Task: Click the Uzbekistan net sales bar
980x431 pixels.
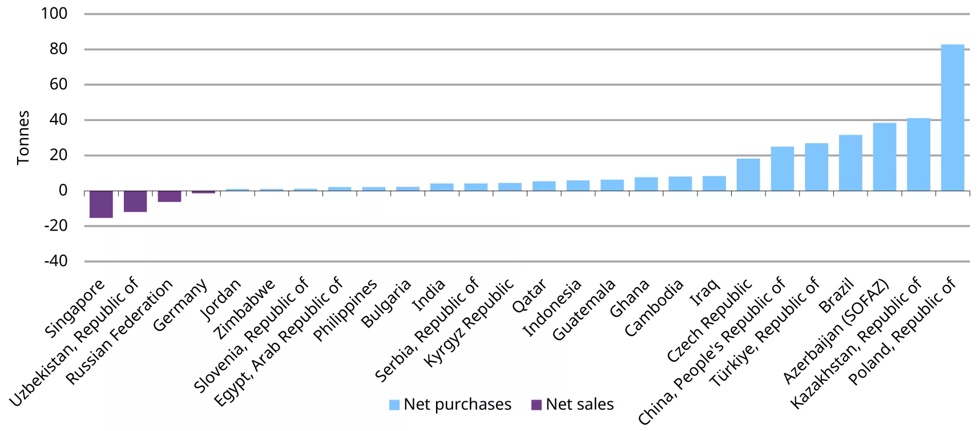Action: pos(135,201)
